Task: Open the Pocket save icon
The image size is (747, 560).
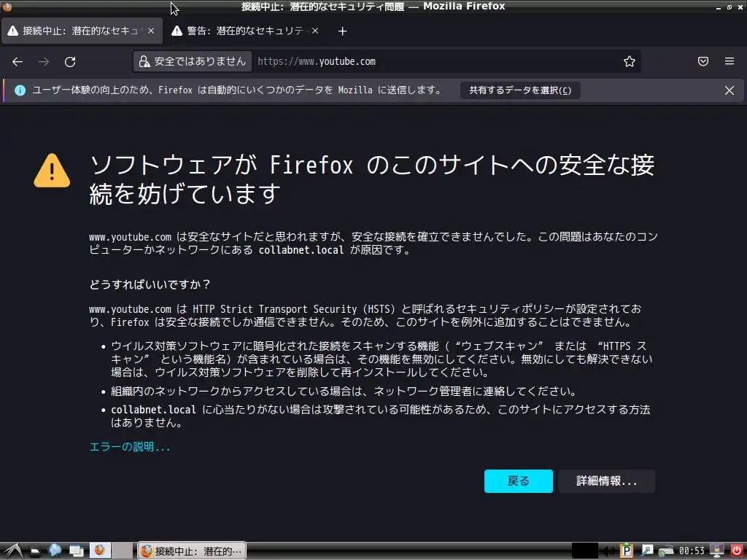Action: (x=703, y=61)
